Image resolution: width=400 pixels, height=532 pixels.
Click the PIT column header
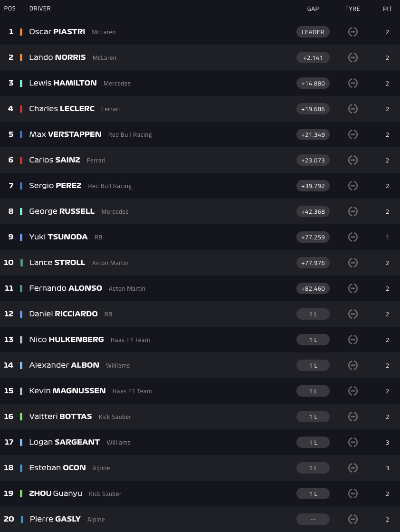tap(388, 9)
